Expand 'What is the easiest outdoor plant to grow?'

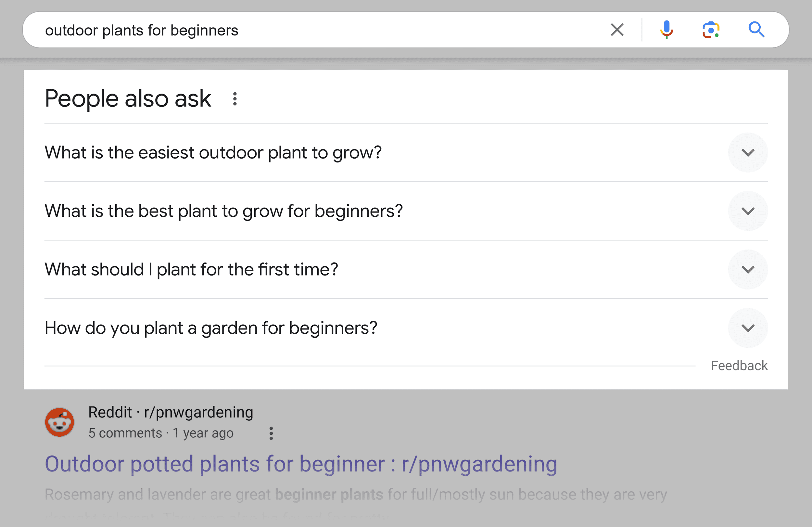pos(748,153)
